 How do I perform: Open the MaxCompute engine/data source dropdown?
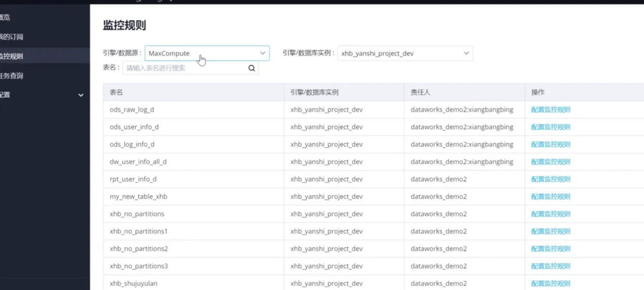[x=207, y=53]
